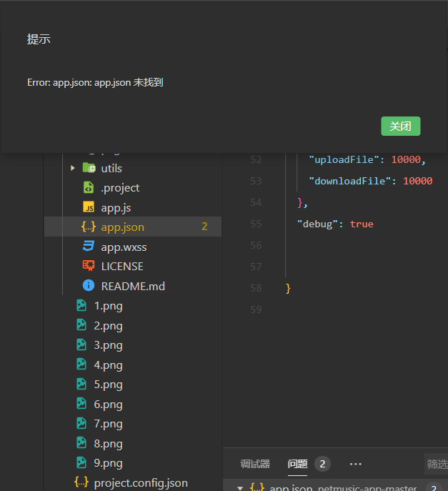Click the app.json problem count badge
The width and height of the screenshot is (448, 491).
(434, 487)
